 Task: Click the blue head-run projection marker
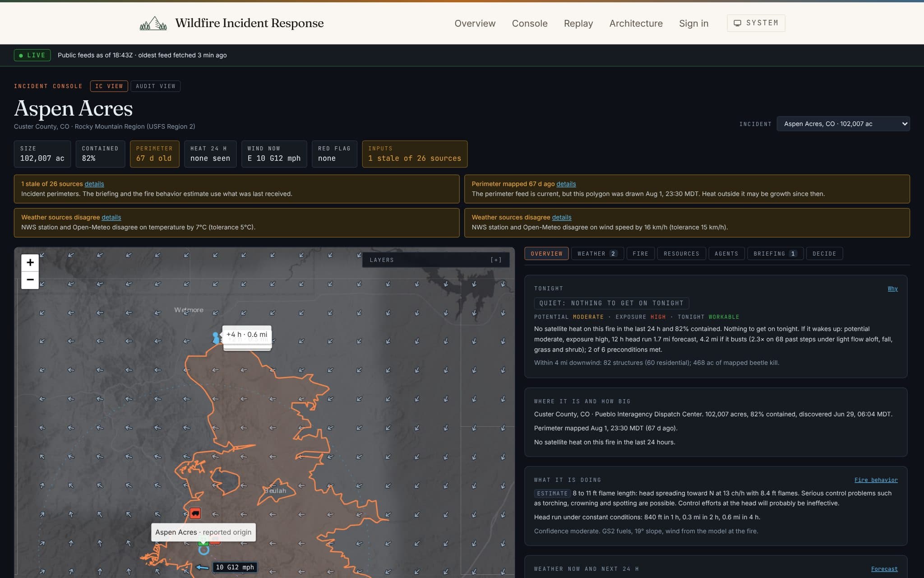click(x=216, y=337)
